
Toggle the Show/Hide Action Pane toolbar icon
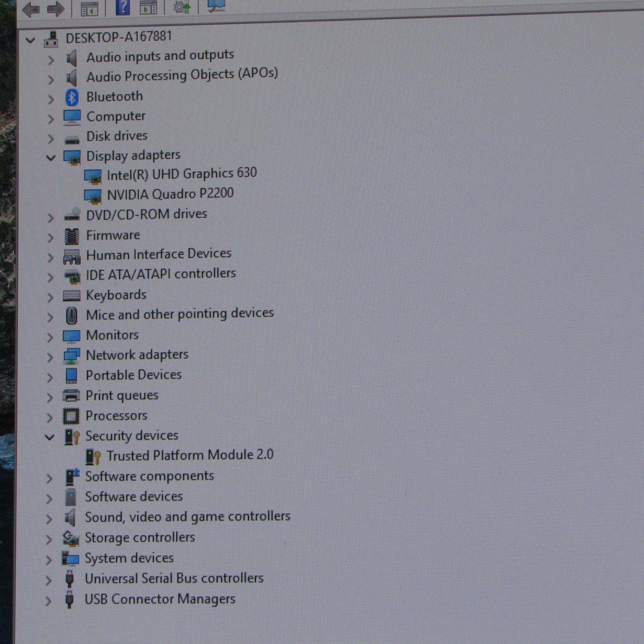pyautogui.click(x=148, y=7)
